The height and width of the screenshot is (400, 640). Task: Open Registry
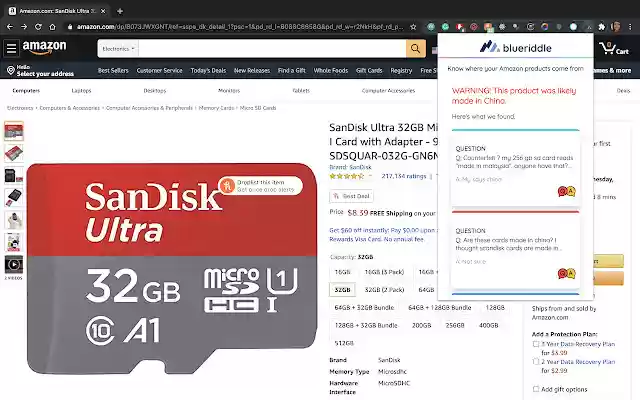[401, 71]
